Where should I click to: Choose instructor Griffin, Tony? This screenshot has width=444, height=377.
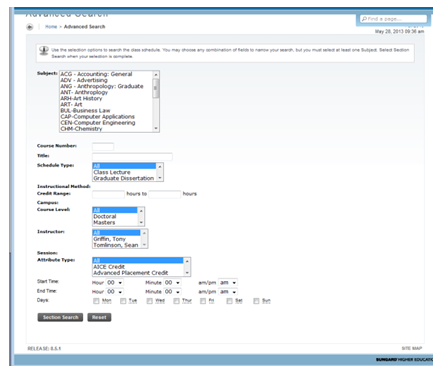tap(110, 239)
